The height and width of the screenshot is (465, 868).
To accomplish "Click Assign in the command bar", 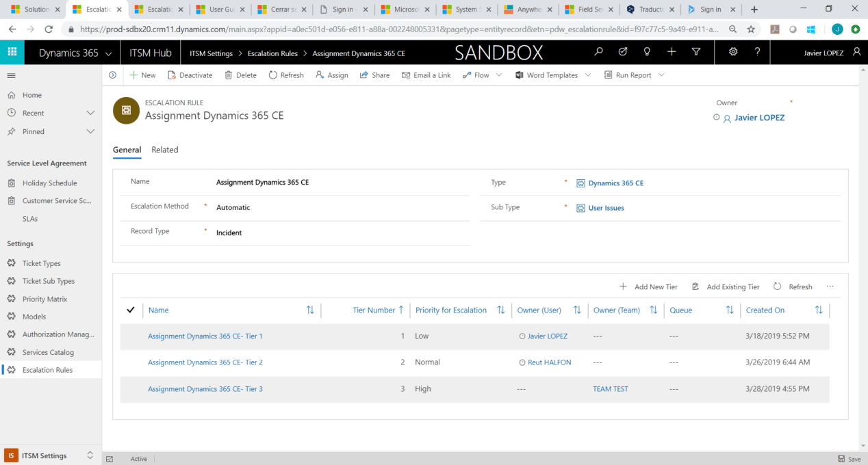I will pyautogui.click(x=332, y=75).
